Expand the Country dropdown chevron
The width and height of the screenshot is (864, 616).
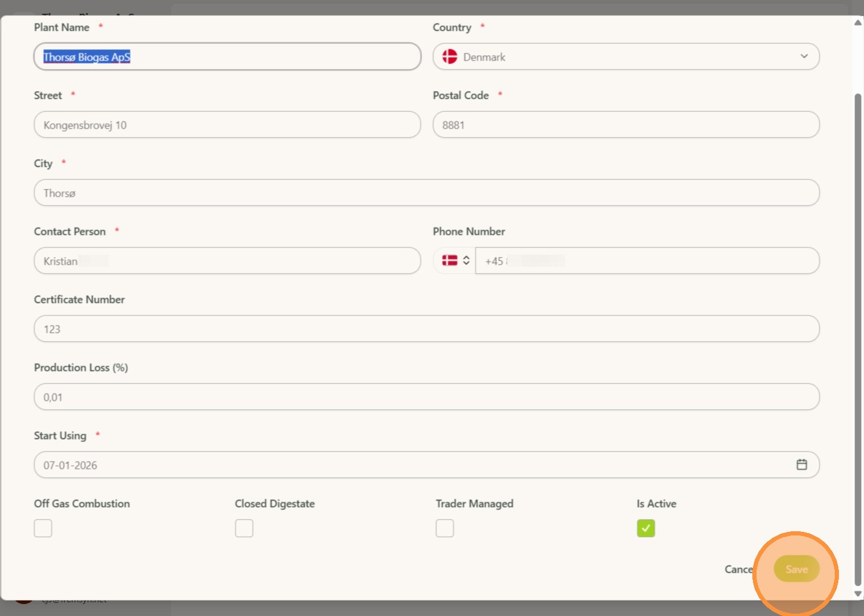tap(804, 56)
